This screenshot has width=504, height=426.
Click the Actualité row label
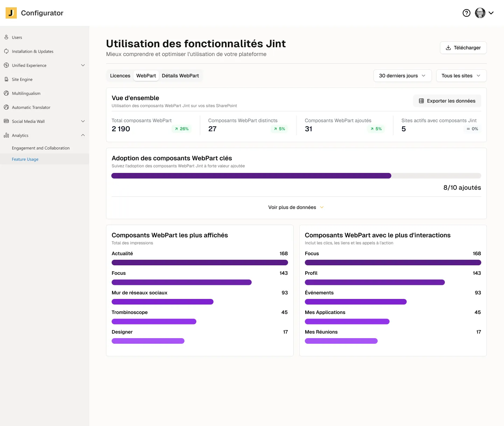coord(122,253)
